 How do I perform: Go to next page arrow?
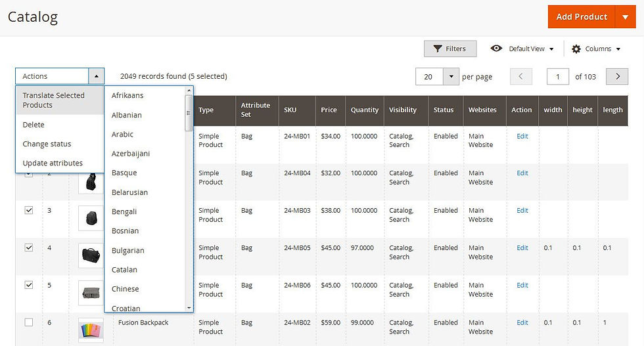tap(617, 76)
